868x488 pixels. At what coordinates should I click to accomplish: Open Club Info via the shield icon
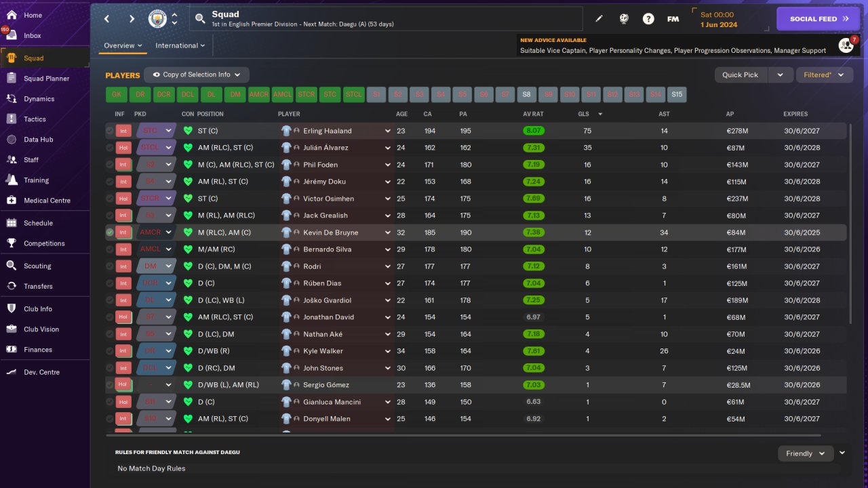pos(12,309)
